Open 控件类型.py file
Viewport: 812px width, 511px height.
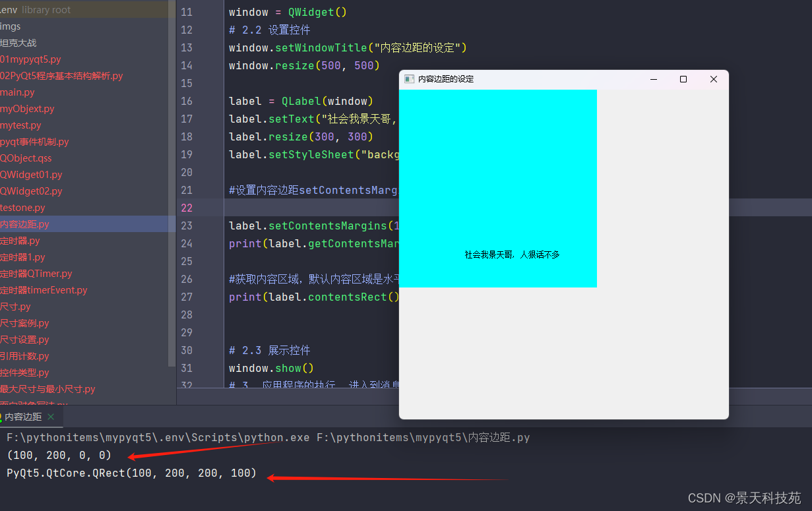click(x=25, y=373)
